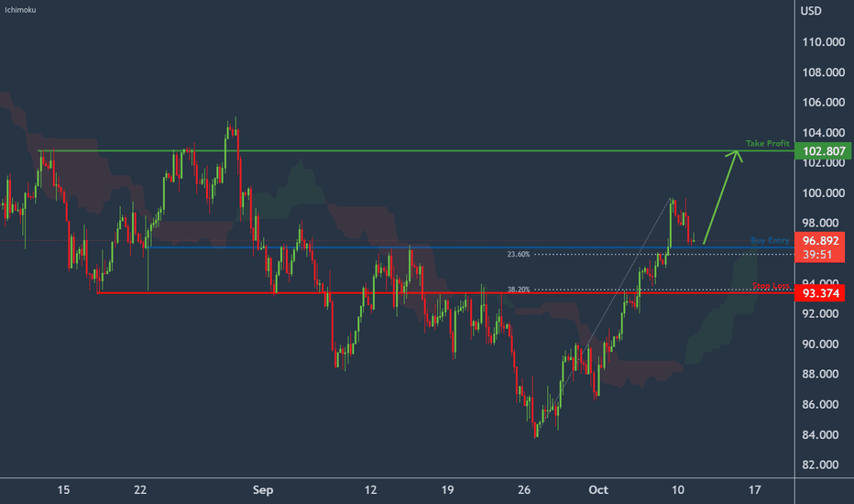Click the USD currency label
The width and height of the screenshot is (854, 504).
[811, 11]
